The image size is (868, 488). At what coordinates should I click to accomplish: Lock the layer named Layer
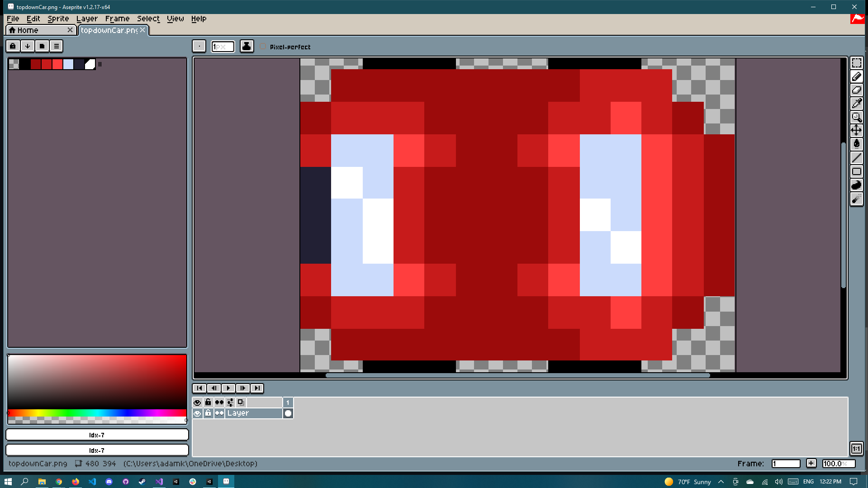[x=208, y=413]
